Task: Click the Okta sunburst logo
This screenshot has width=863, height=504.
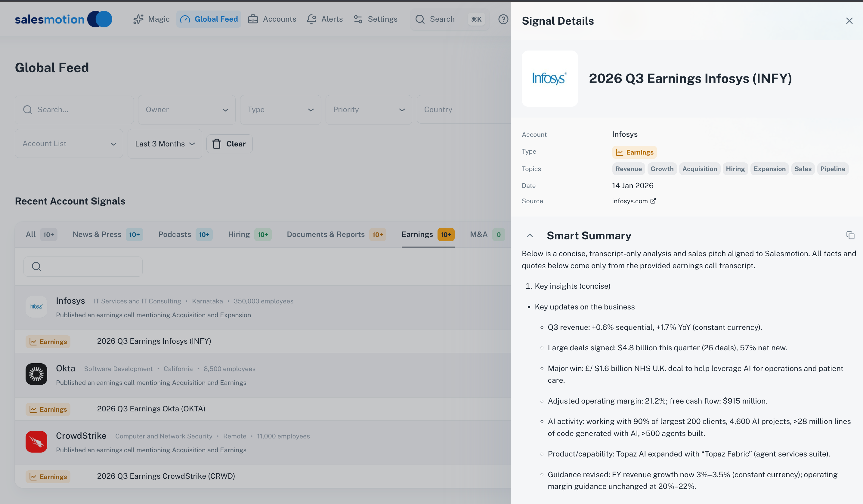Action: coord(36,374)
